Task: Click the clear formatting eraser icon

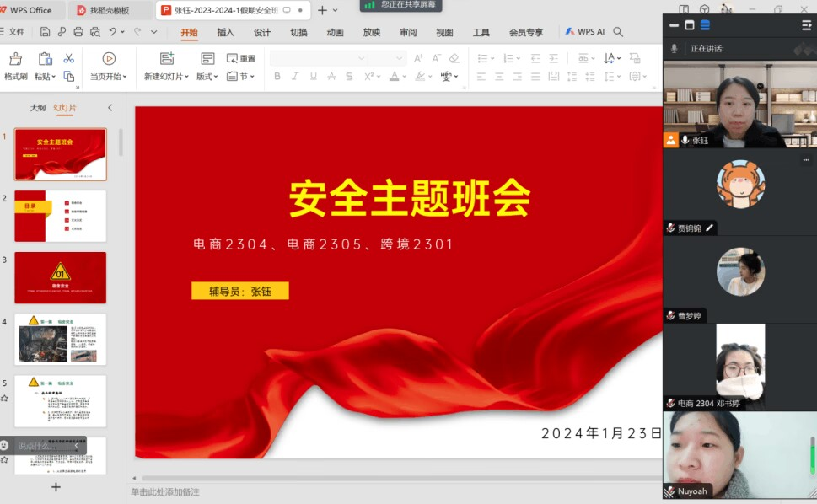Action: 454,58
